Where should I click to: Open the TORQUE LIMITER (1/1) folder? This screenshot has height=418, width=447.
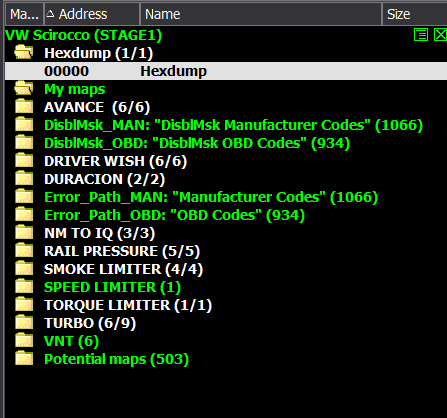[x=128, y=305]
